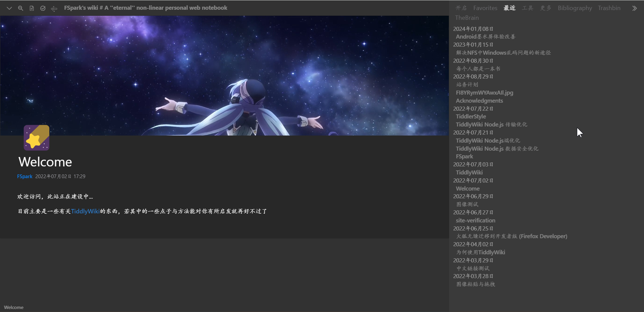Image resolution: width=644 pixels, height=312 pixels.
Task: Collapse sidebar with double chevron icon
Action: pyautogui.click(x=634, y=8)
